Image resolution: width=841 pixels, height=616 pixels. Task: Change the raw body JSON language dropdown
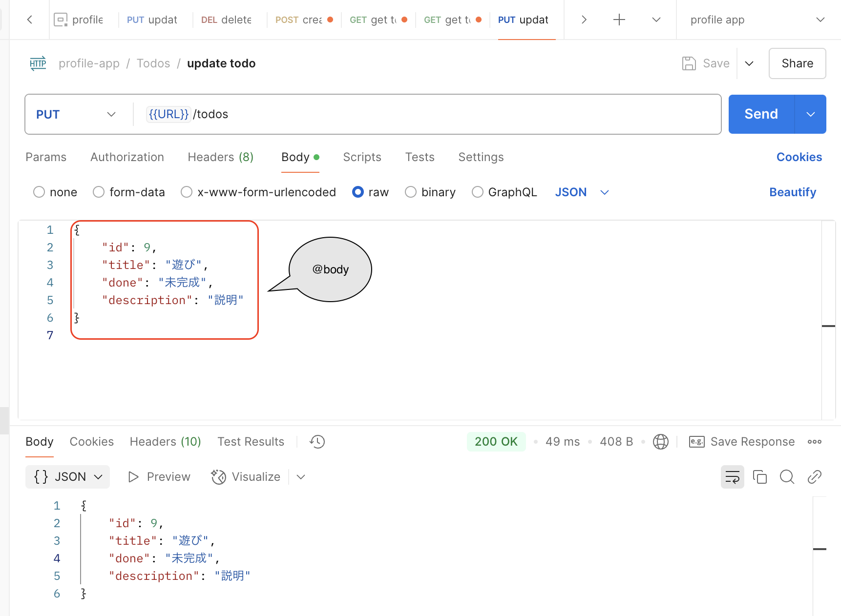tap(582, 192)
